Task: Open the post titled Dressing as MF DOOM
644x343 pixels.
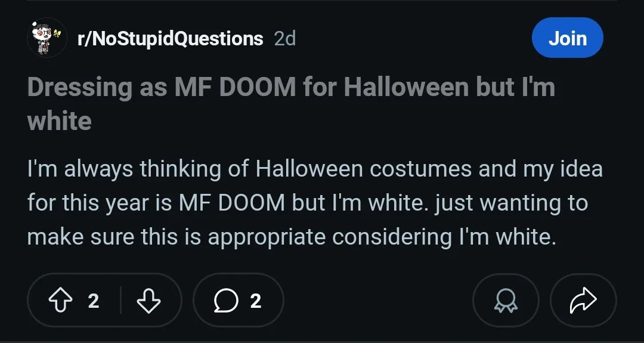Action: coord(290,88)
